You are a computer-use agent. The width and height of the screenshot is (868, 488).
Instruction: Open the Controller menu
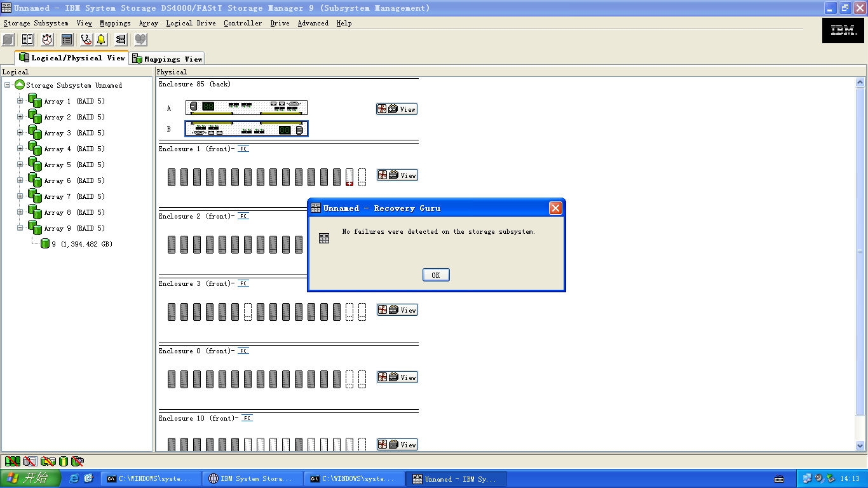click(243, 23)
